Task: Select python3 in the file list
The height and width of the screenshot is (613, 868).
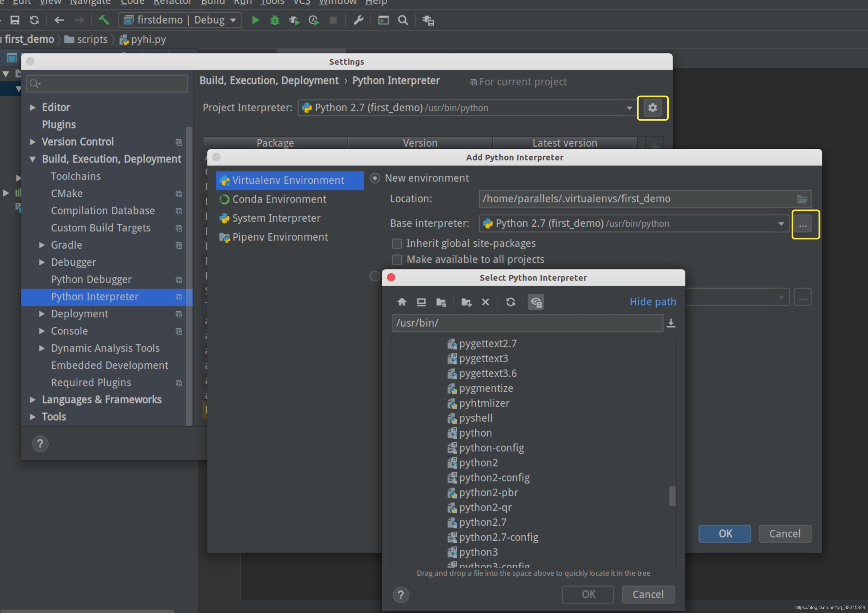Action: [x=478, y=552]
